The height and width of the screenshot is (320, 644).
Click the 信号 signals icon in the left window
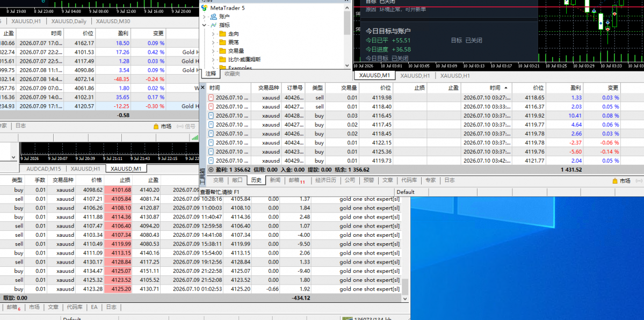click(x=180, y=127)
